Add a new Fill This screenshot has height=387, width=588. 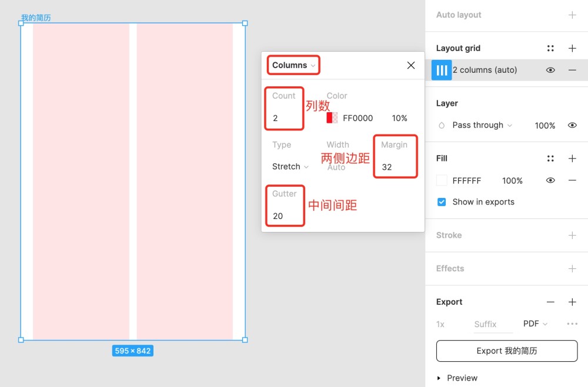(x=572, y=159)
